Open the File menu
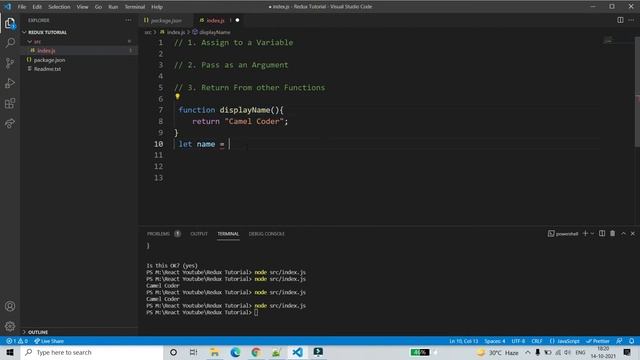This screenshot has width=640, height=360. 22,7
